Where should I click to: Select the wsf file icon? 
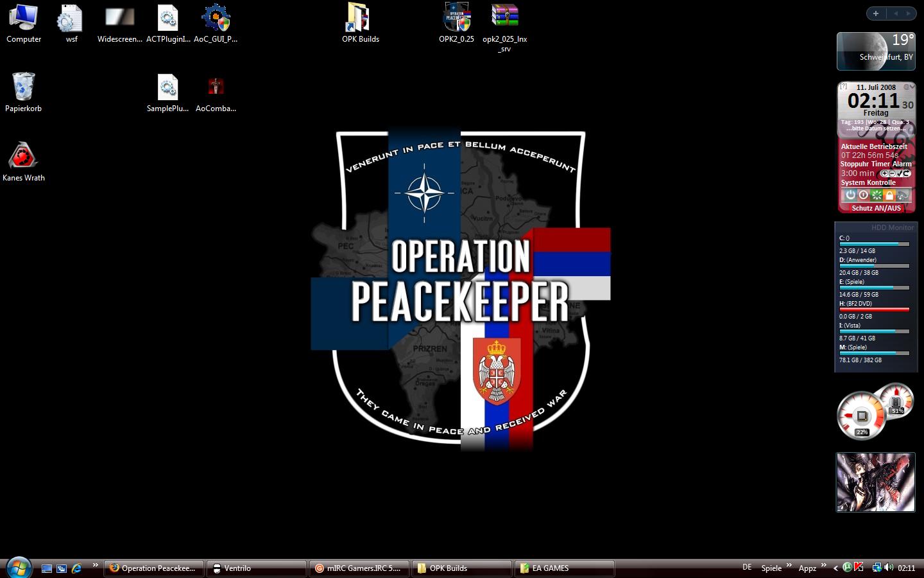(71, 24)
